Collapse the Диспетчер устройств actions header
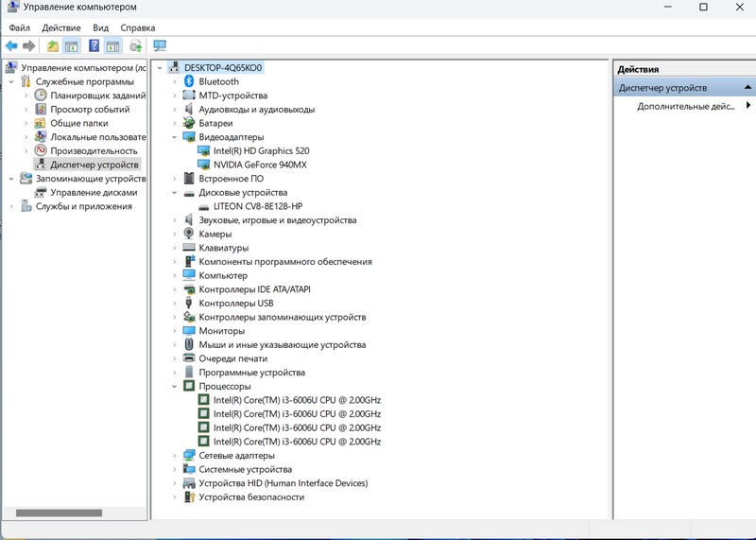756x540 pixels. (748, 88)
